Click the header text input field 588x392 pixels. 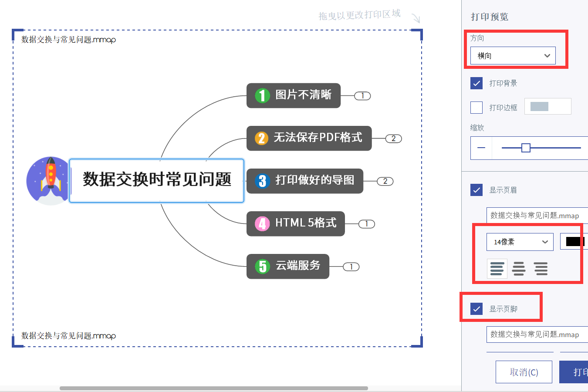[x=537, y=216]
